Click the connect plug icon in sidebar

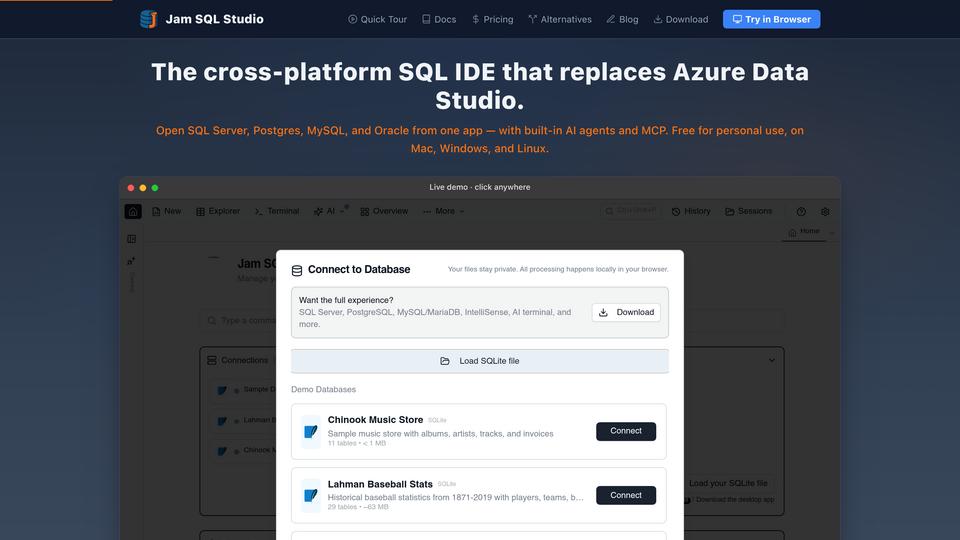point(131,261)
